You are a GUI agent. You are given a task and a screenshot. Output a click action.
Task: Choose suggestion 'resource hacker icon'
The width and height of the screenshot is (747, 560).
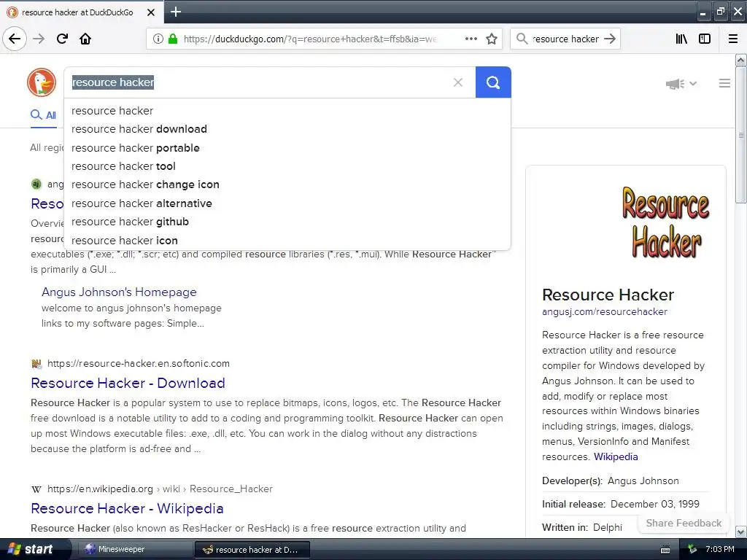point(287,241)
